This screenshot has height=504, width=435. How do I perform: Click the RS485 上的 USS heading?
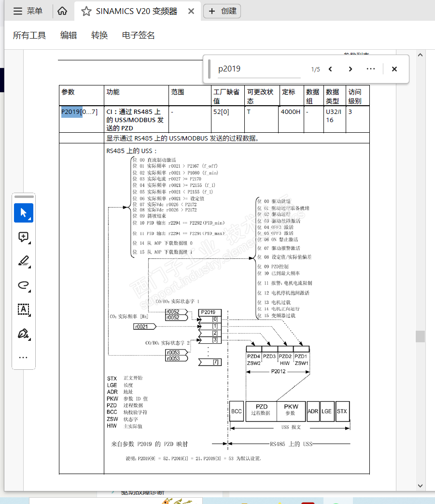[131, 151]
